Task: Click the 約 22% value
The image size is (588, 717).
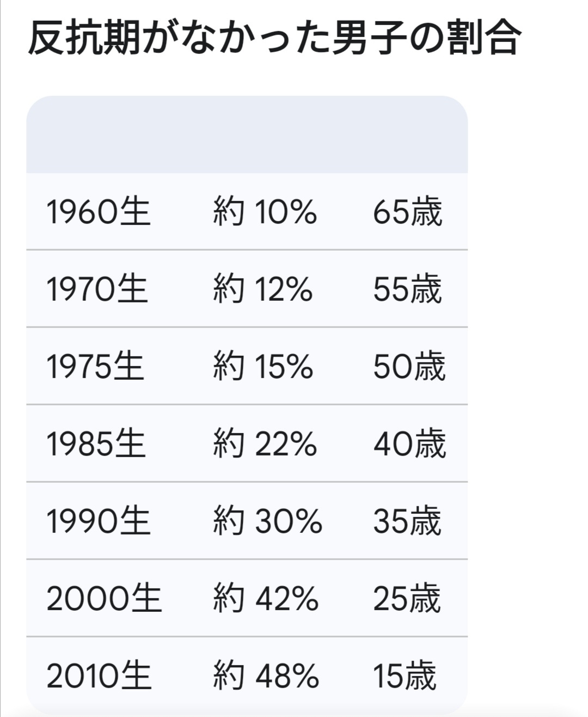Action: 265,443
